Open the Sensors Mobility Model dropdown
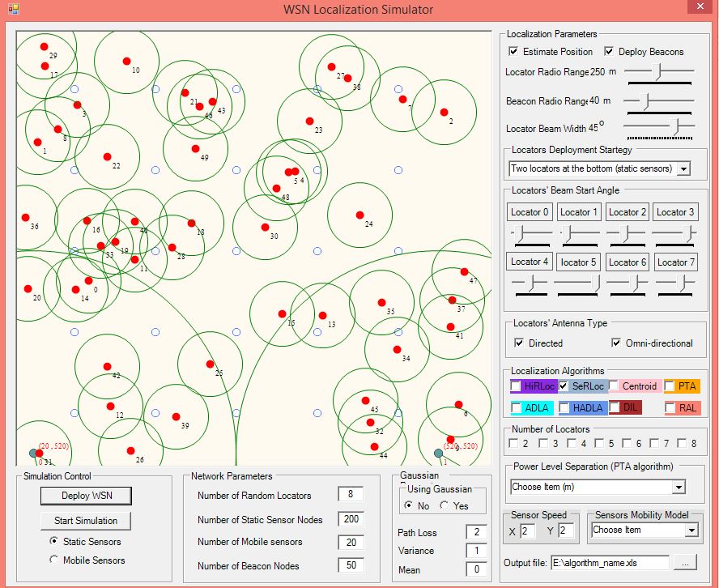 click(691, 530)
